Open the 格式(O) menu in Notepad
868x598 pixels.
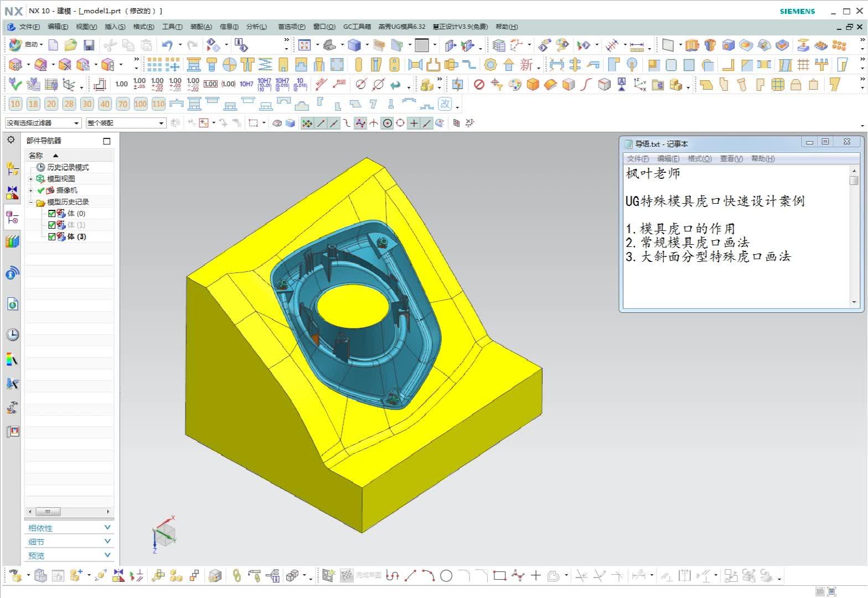click(x=700, y=158)
